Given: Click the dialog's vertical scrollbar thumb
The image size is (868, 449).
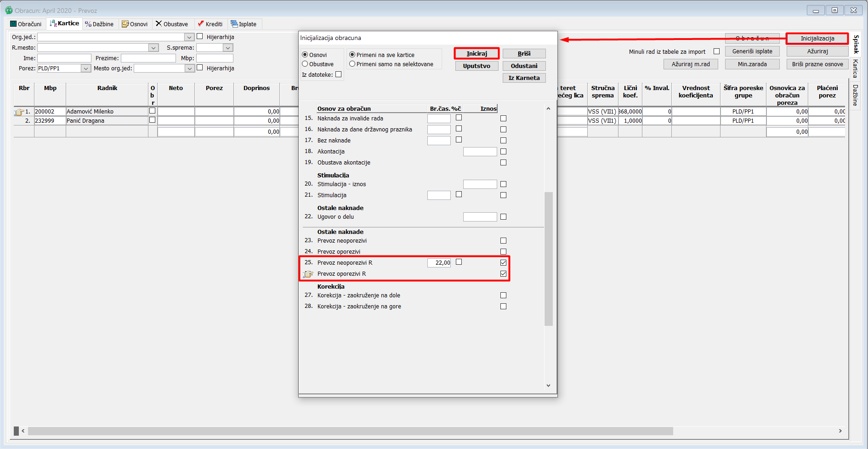Looking at the screenshot, I should coord(548,258).
